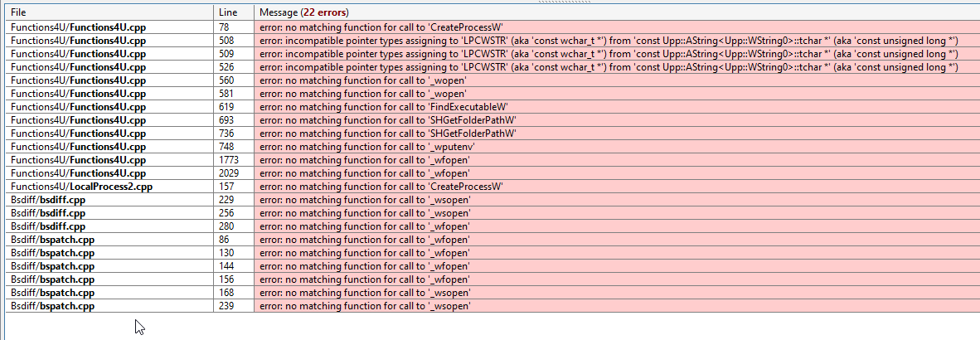This screenshot has width=980, height=340.
Task: Select the File column header
Action: (x=110, y=12)
